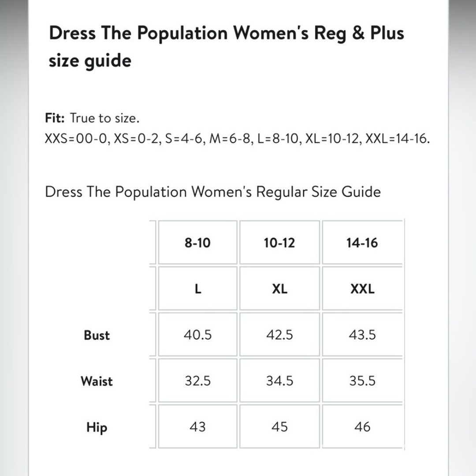
Task: Click the L size cell
Action: pyautogui.click(x=197, y=288)
